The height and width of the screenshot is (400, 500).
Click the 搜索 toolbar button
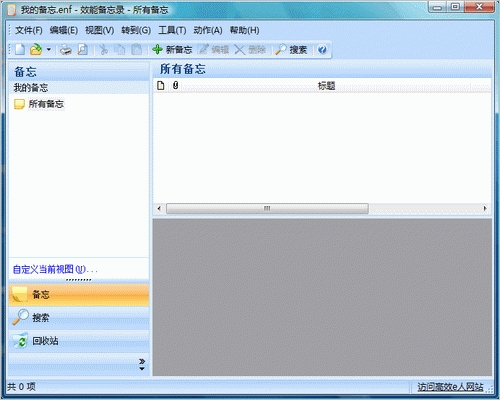tap(291, 50)
